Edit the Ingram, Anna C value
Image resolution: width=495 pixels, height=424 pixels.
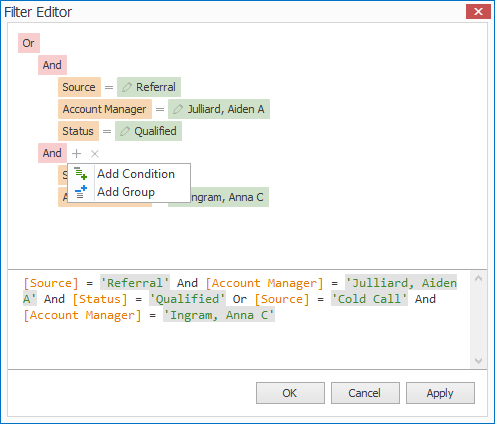click(230, 197)
